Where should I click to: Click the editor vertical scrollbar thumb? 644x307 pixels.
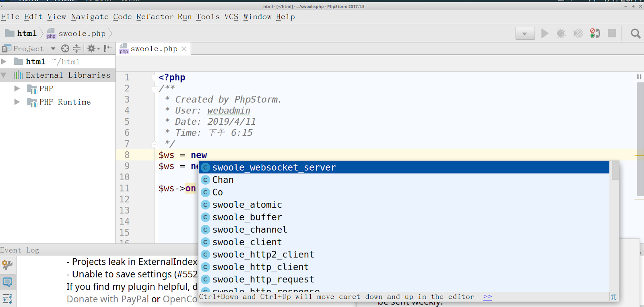coord(640,139)
